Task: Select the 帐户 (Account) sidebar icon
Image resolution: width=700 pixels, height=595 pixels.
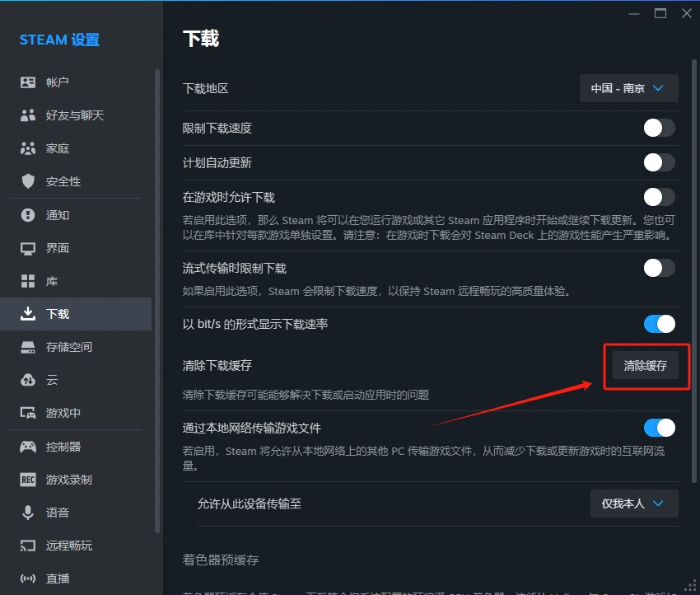Action: click(26, 82)
